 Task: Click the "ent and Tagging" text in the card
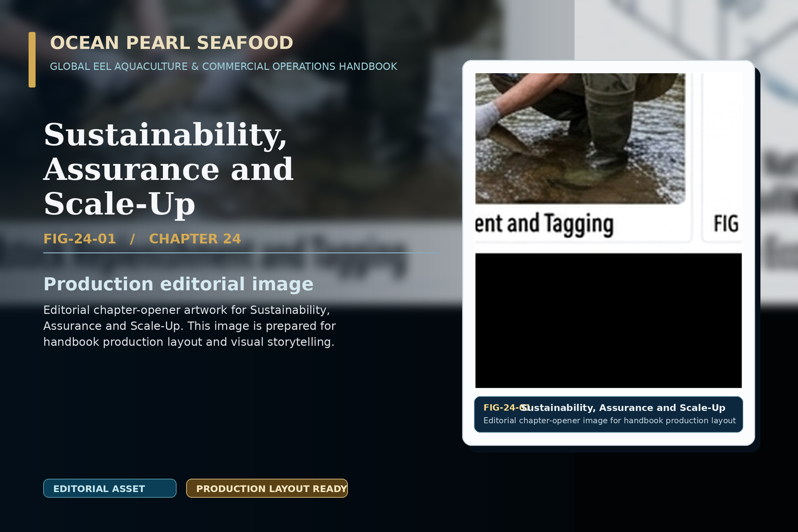pos(544,224)
